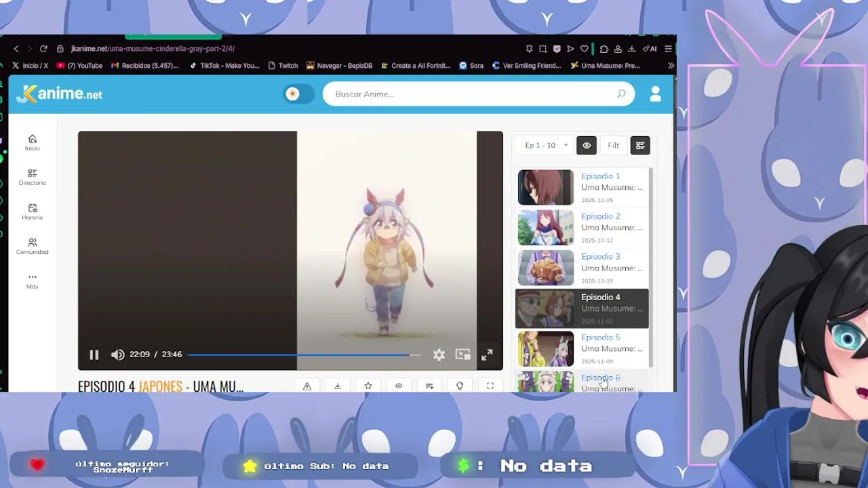
Task: Toggle watched-episodes eye button in episode list
Action: [x=587, y=145]
